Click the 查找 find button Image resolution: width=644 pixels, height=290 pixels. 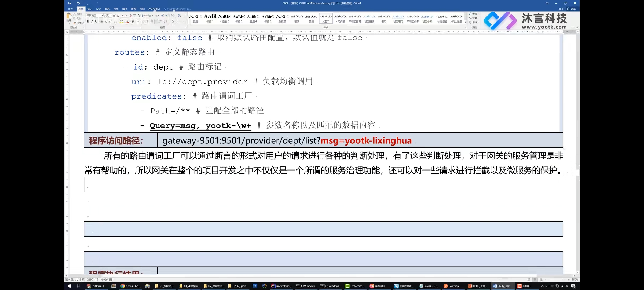474,14
